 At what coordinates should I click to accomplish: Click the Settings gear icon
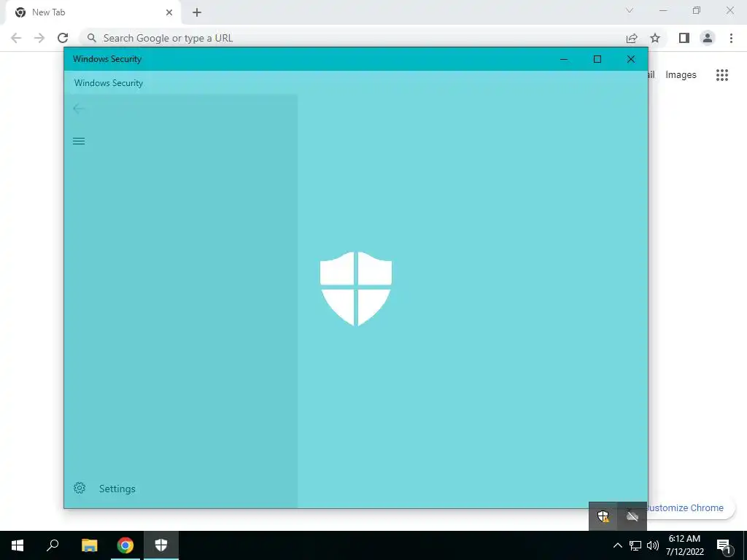[80, 488]
